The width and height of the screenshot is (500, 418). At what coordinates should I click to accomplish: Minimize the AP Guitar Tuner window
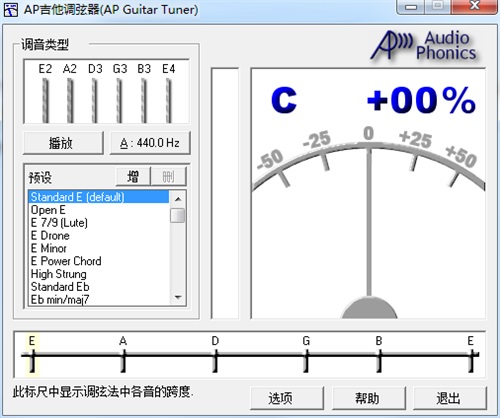point(410,6)
